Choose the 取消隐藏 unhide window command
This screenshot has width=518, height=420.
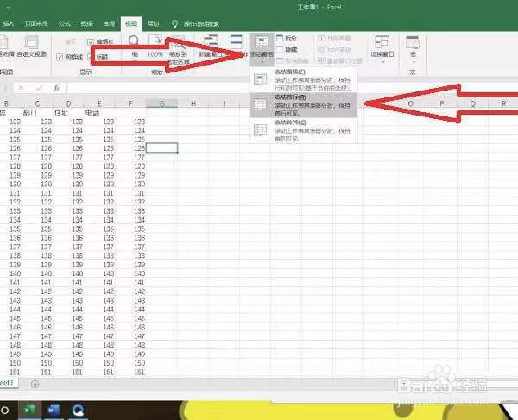pyautogui.click(x=292, y=60)
